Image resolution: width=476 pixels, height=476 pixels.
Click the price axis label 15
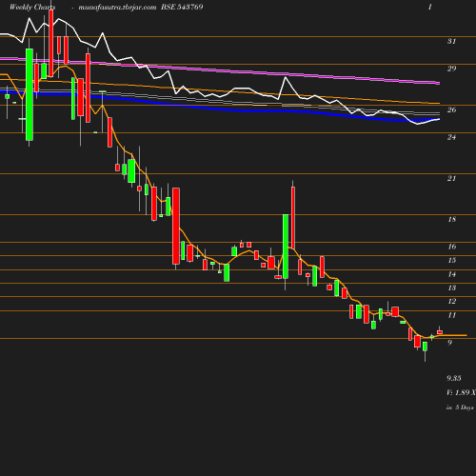(451, 261)
